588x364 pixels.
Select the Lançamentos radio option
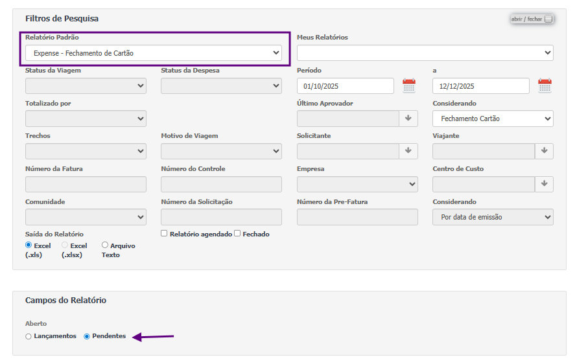(x=28, y=337)
